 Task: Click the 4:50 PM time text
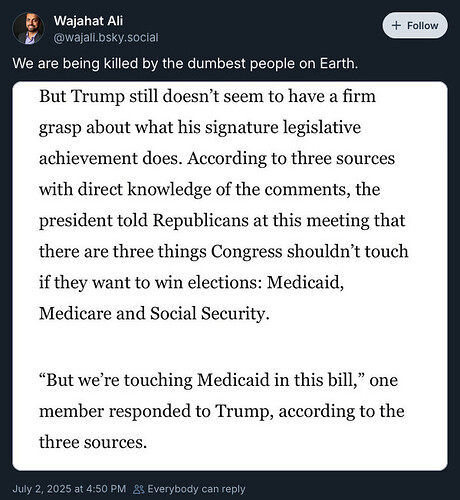click(106, 489)
